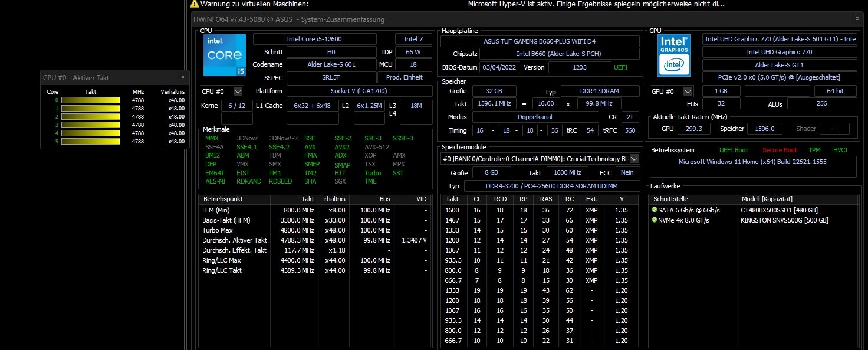
Task: Click the Kerne 6 / 12 field
Action: pos(236,106)
